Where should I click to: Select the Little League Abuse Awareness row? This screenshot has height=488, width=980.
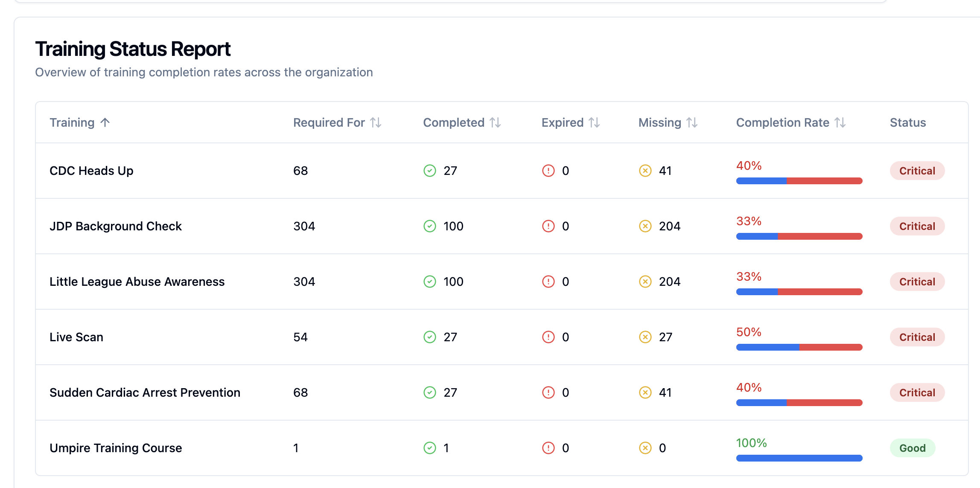click(137, 282)
